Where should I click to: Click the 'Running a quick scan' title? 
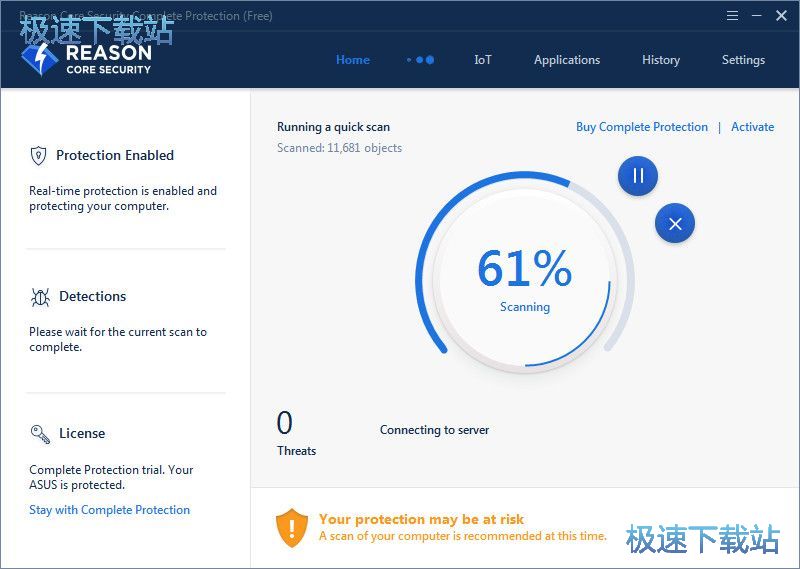tap(333, 127)
